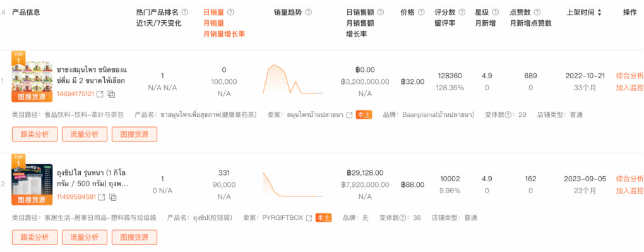Select category path 家居生活-居家日用品-塑料袋与垃圾袋

(x=100, y=218)
